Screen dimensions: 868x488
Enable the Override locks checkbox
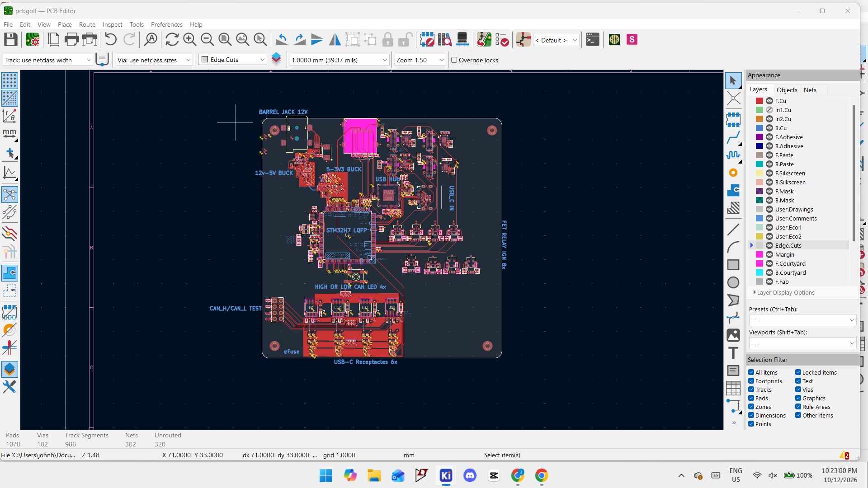point(454,60)
